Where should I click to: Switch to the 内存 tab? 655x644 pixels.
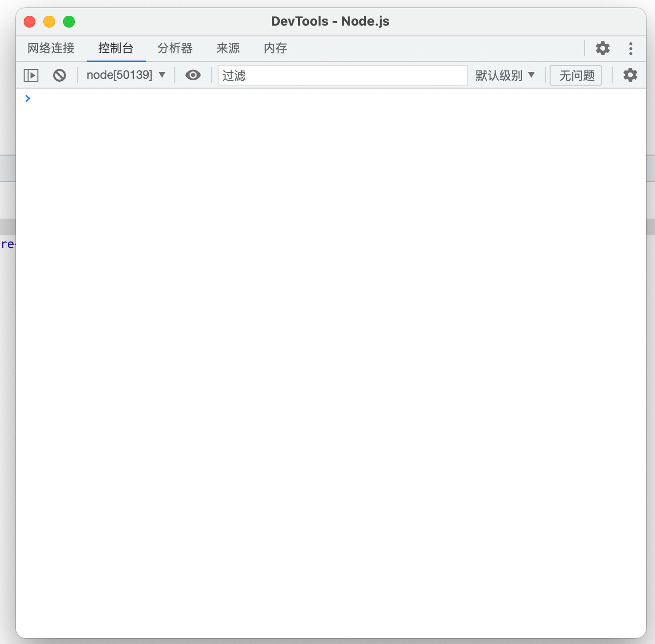coord(275,48)
